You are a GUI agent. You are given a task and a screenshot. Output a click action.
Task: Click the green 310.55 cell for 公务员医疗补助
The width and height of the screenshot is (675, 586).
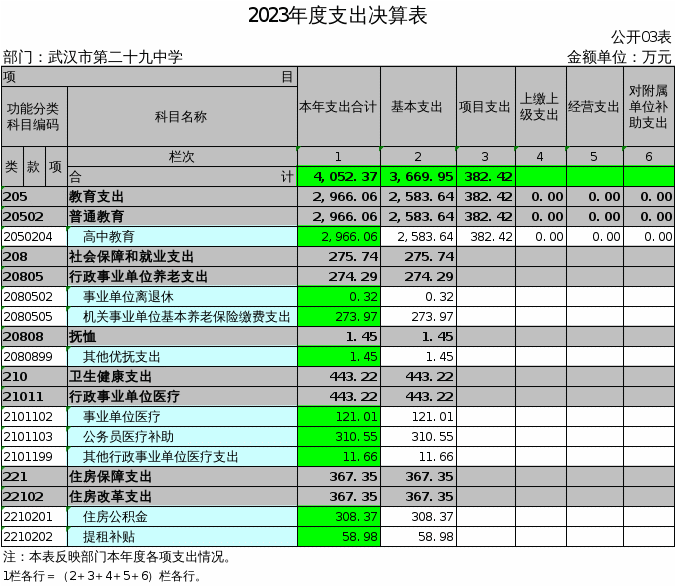tap(338, 437)
